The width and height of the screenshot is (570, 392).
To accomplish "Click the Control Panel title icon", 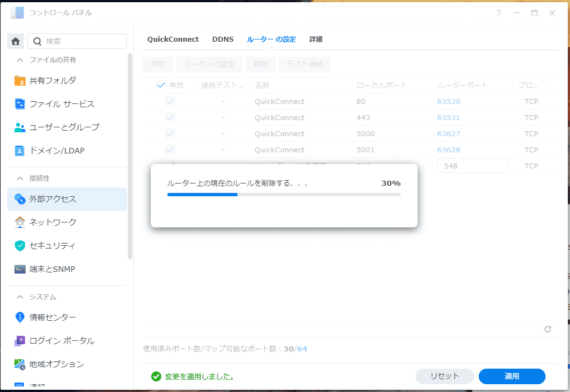I will pos(17,13).
